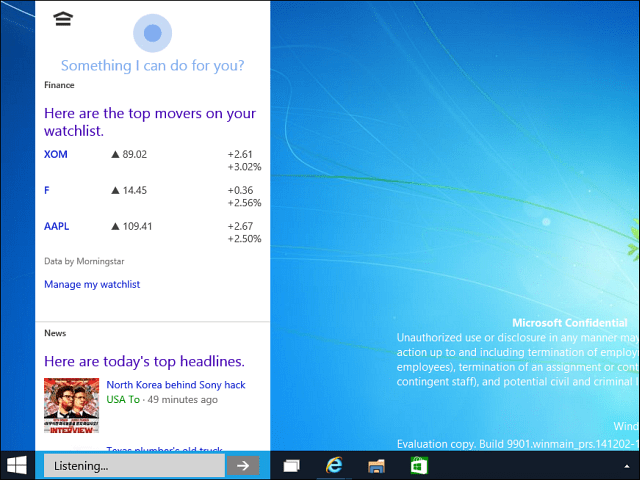640x480 pixels.
Task: Click the Cortana listening circle
Action: [x=153, y=33]
